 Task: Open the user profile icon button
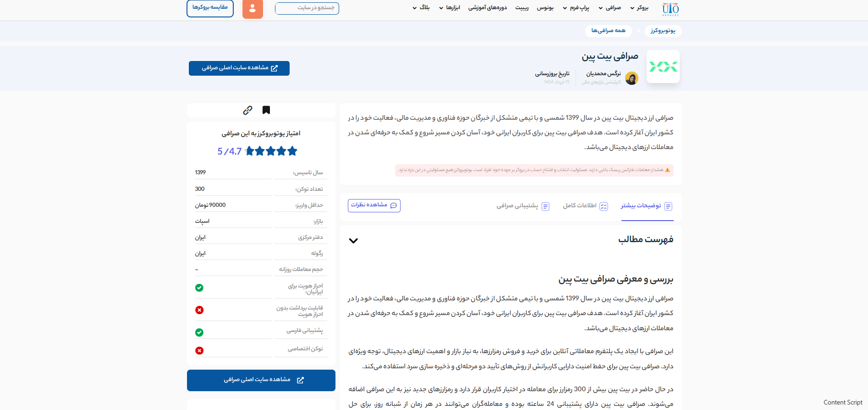pyautogui.click(x=253, y=9)
